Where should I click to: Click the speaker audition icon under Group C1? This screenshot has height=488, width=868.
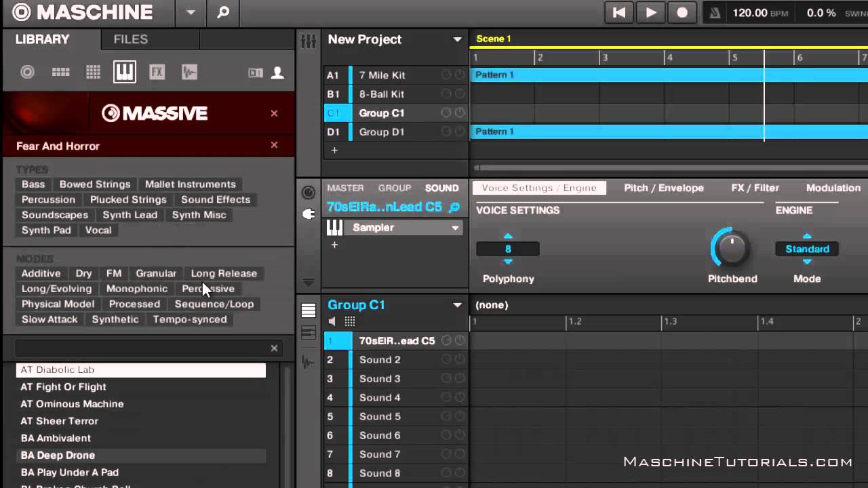point(332,321)
